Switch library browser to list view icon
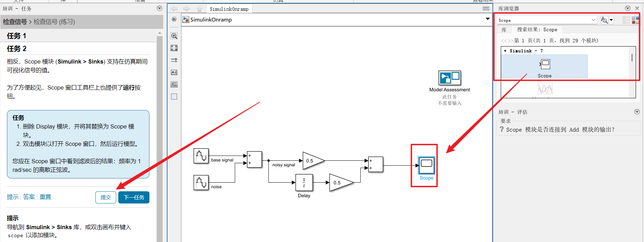644x242 pixels. (626, 20)
